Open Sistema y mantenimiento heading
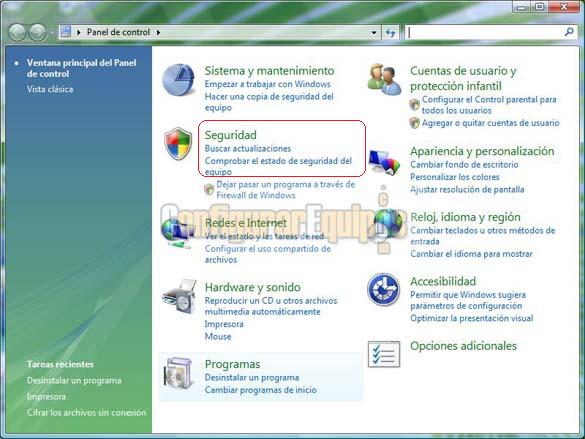Screen dimensions: 585x439 click(x=269, y=71)
